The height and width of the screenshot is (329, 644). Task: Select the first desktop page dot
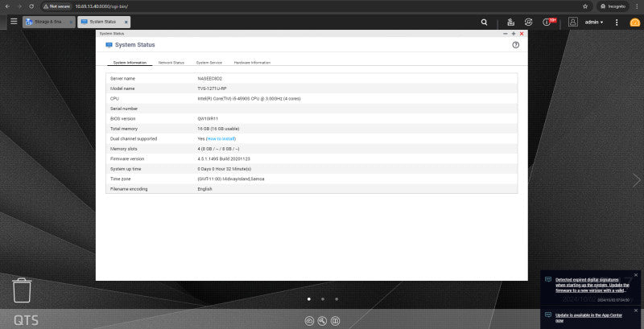coord(309,299)
